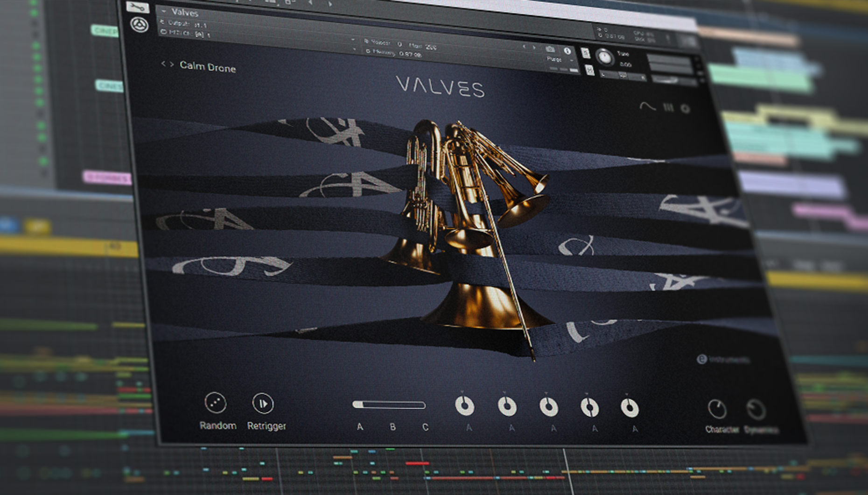Open the Calm Drone preset browser
Viewport: 868px width, 495px height.
[x=208, y=67]
